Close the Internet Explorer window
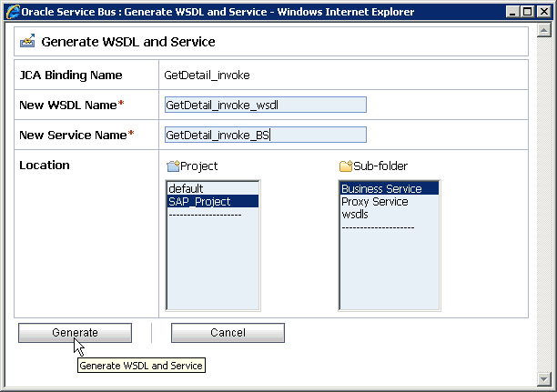Screen dimensions: 557x392 [x=544, y=12]
